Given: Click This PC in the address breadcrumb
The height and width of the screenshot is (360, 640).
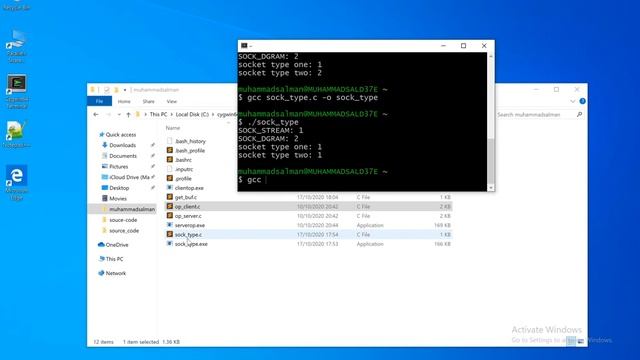Looking at the screenshot, I should 158,115.
